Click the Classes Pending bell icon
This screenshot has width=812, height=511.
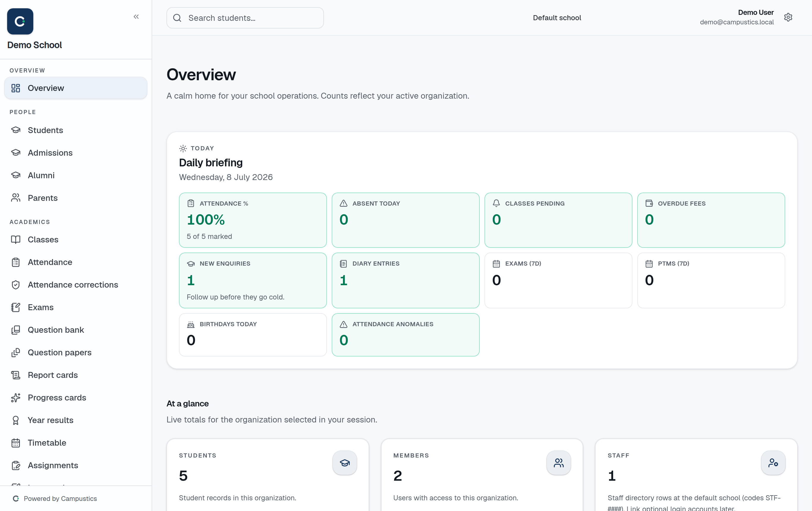pos(496,203)
